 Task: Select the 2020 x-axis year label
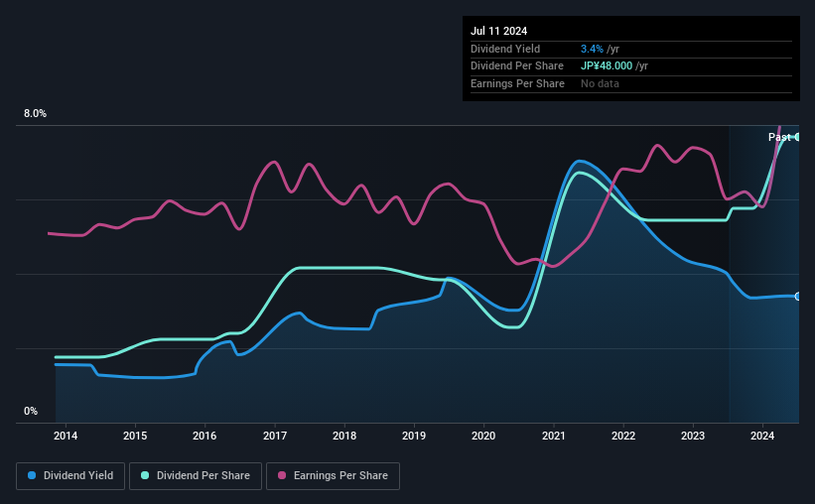point(483,436)
